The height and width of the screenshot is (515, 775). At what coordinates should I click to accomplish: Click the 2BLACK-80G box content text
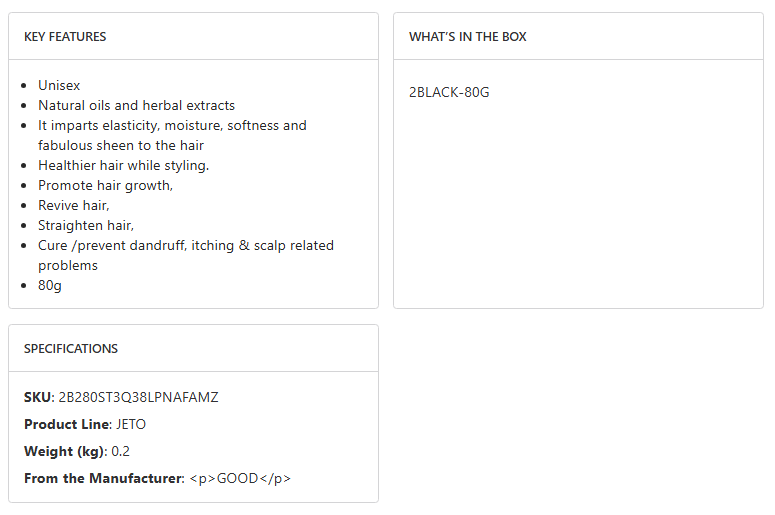[449, 93]
